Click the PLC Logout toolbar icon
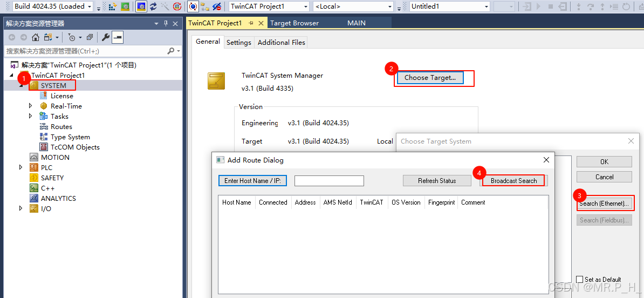 click(x=563, y=6)
